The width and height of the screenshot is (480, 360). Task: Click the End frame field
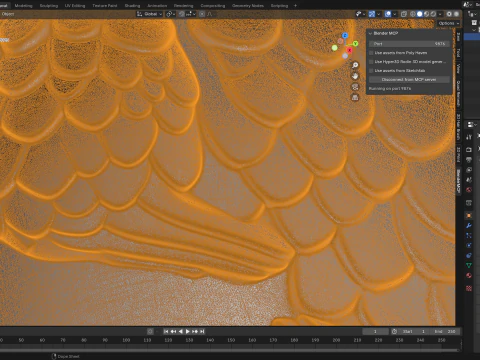coord(444,331)
